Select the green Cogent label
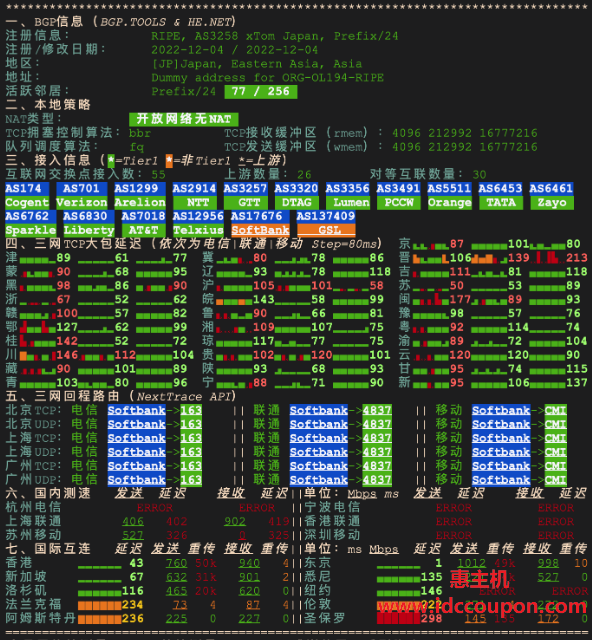The width and height of the screenshot is (592, 640). click(x=27, y=202)
